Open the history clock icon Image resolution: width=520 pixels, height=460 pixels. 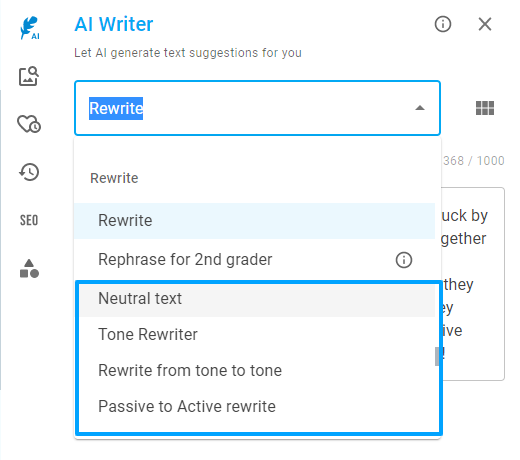coord(29,172)
